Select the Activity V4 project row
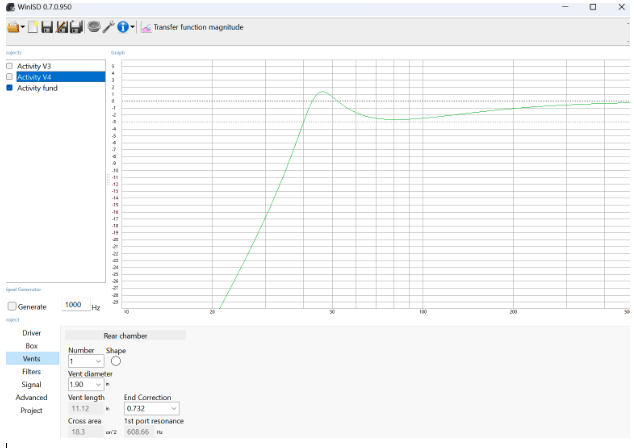Screen dimensions: 634x448 click(61, 77)
